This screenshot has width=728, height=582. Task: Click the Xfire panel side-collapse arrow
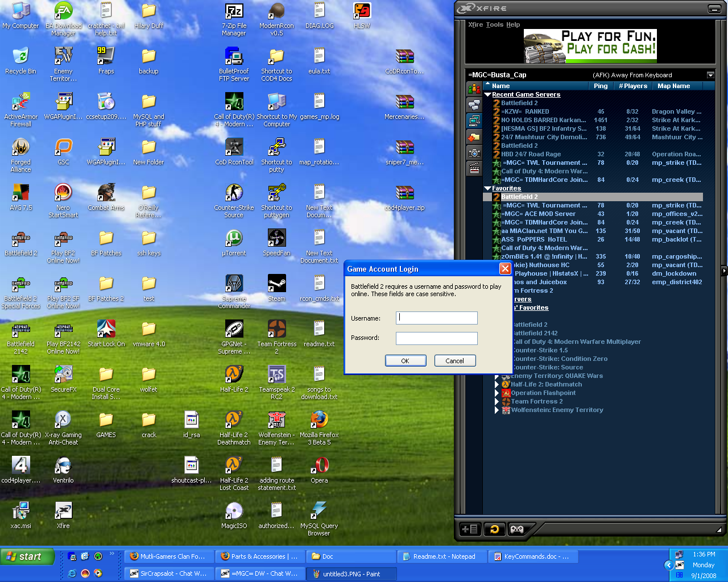pyautogui.click(x=724, y=271)
